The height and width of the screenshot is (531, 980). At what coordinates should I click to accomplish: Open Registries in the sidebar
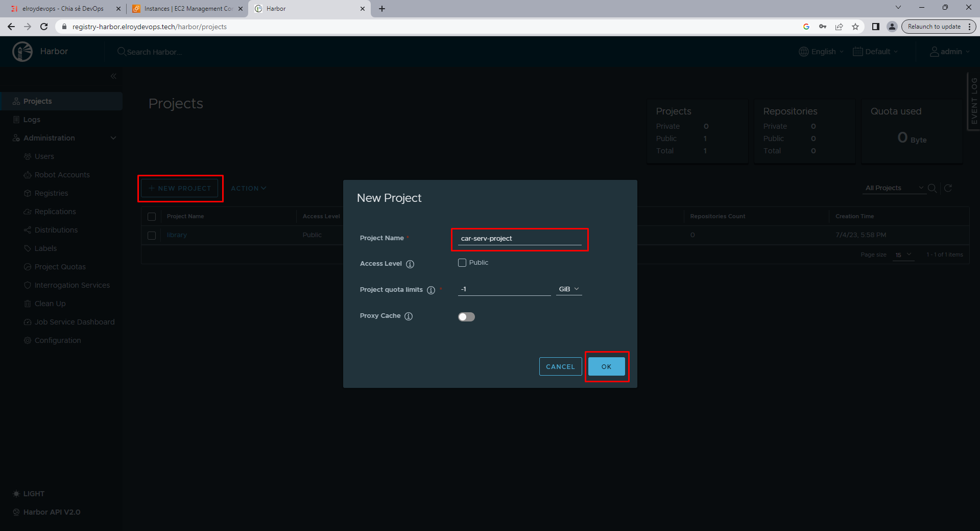[x=51, y=193]
